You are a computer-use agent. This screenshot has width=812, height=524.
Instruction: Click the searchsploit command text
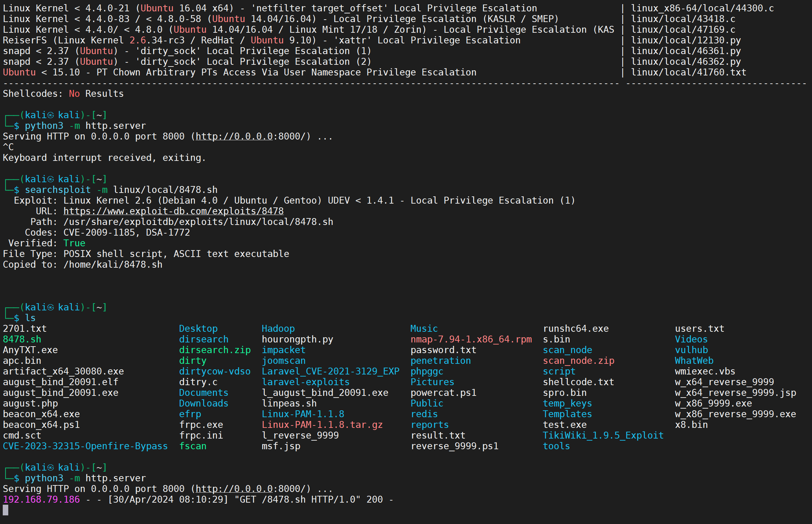pyautogui.click(x=58, y=190)
